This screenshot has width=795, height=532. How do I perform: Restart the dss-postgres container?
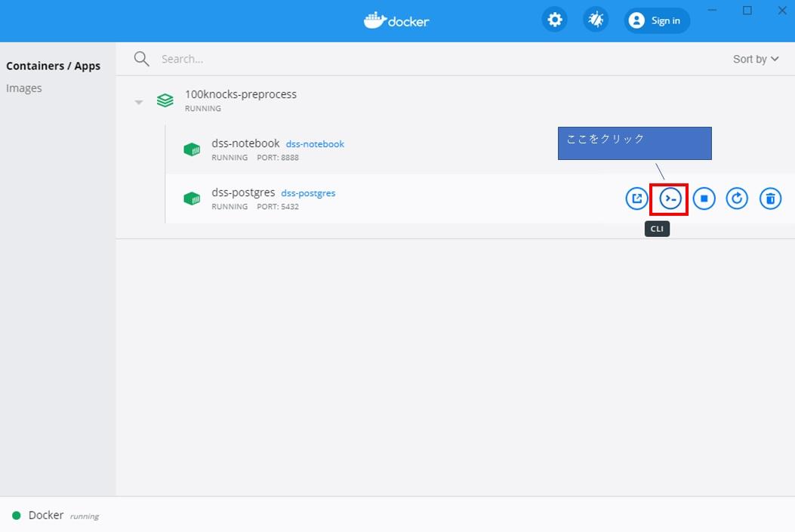pos(737,198)
